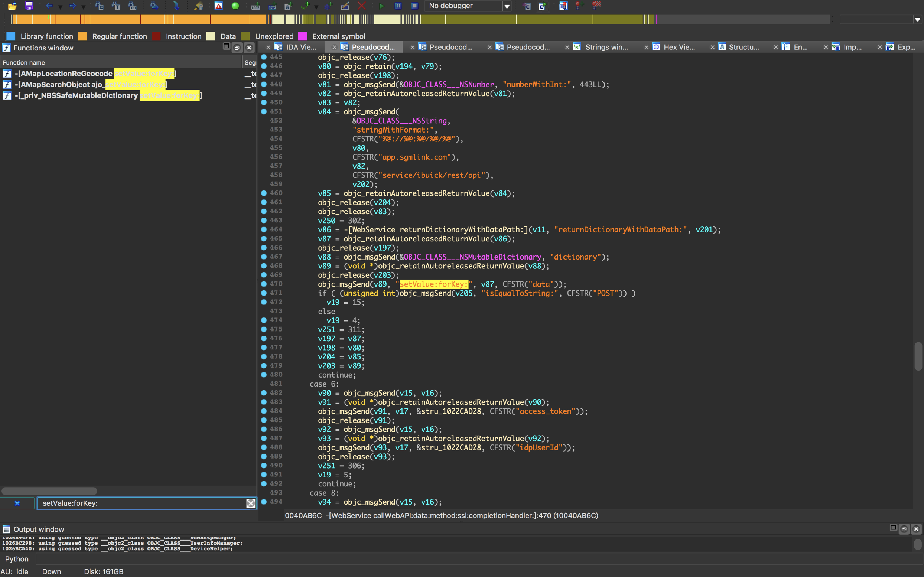Toggle breakpoint dot on line 470
Screen dimensions: 924x577
click(x=264, y=284)
